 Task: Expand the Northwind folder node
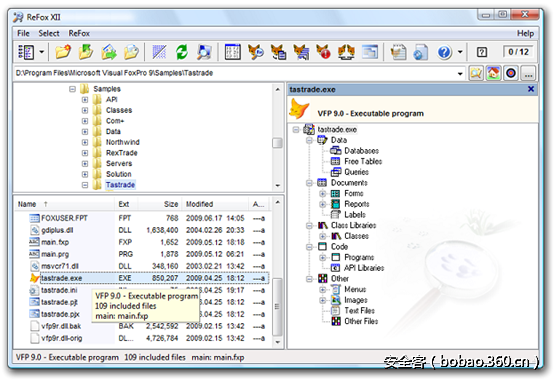(85, 142)
